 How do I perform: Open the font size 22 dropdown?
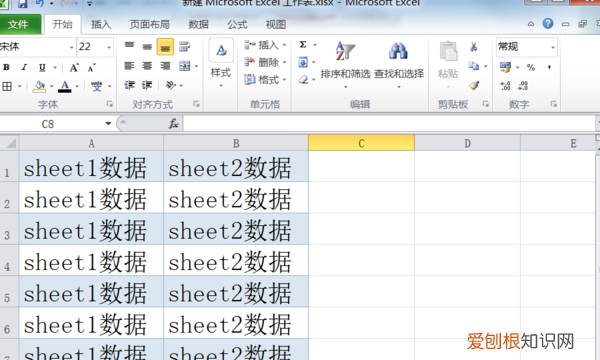click(109, 47)
